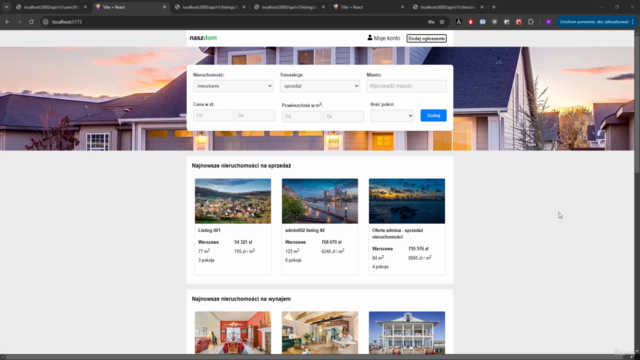Image resolution: width=640 pixels, height=360 pixels.
Task: Click the Powierzchnia Do field
Action: [344, 116]
